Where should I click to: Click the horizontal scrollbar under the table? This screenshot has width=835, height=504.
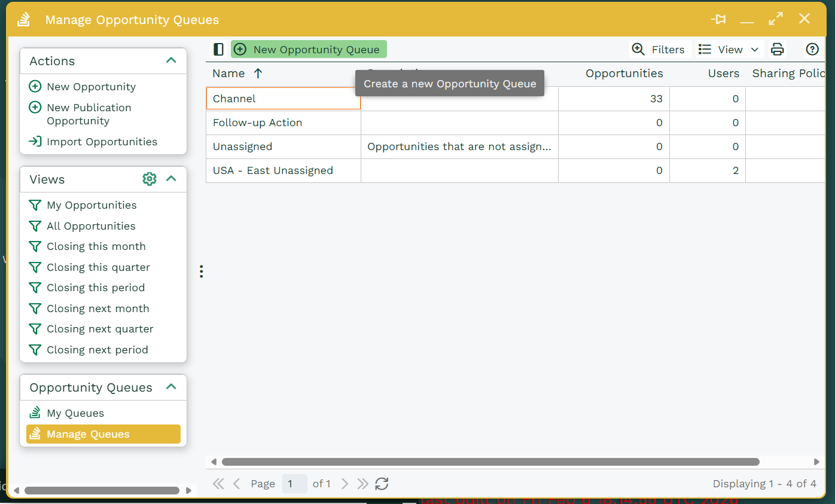click(490, 462)
